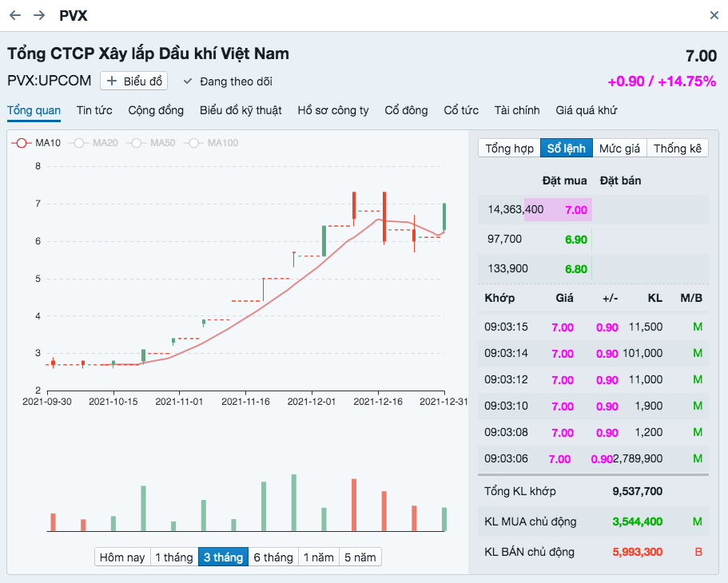The image size is (728, 583).
Task: Go back with the left arrow
Action: coord(15,15)
